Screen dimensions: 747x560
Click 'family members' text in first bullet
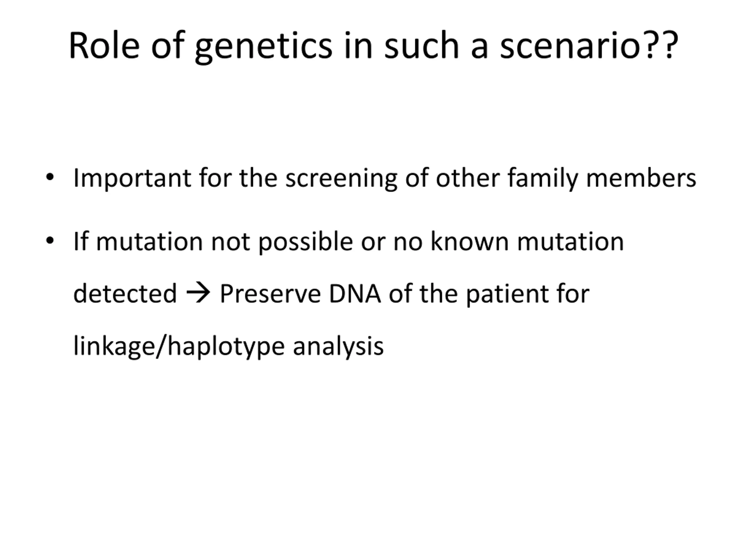602,178
